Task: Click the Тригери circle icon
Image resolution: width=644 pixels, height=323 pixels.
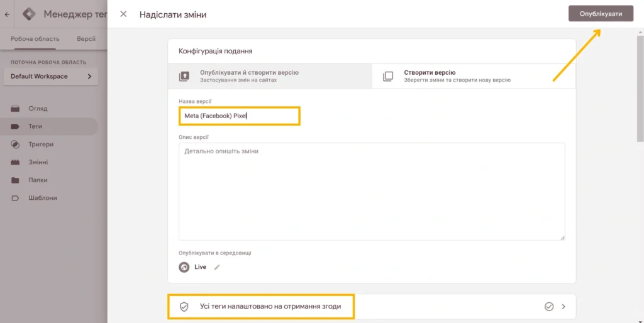Action: [15, 145]
